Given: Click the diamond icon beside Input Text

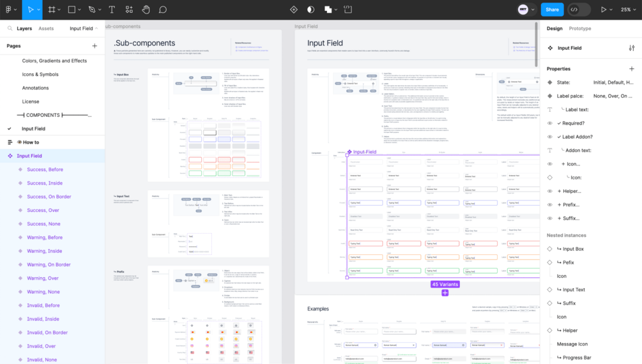Looking at the screenshot, I should [x=550, y=289].
